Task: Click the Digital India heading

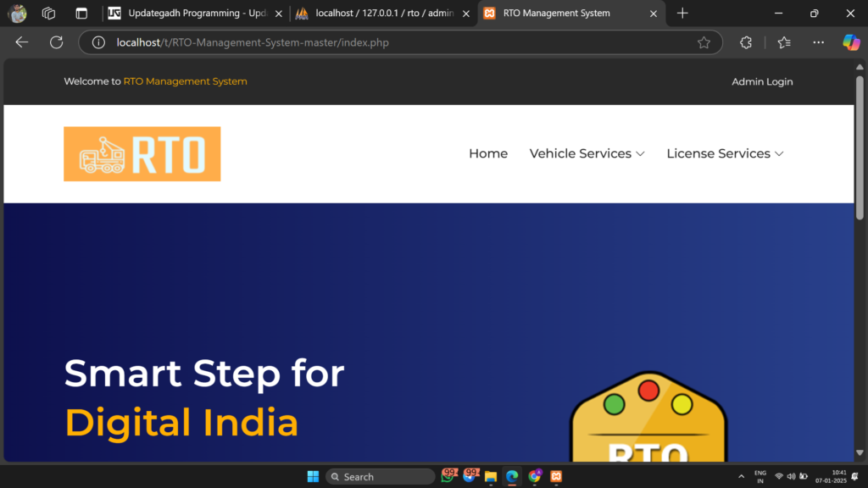Action: tap(181, 423)
